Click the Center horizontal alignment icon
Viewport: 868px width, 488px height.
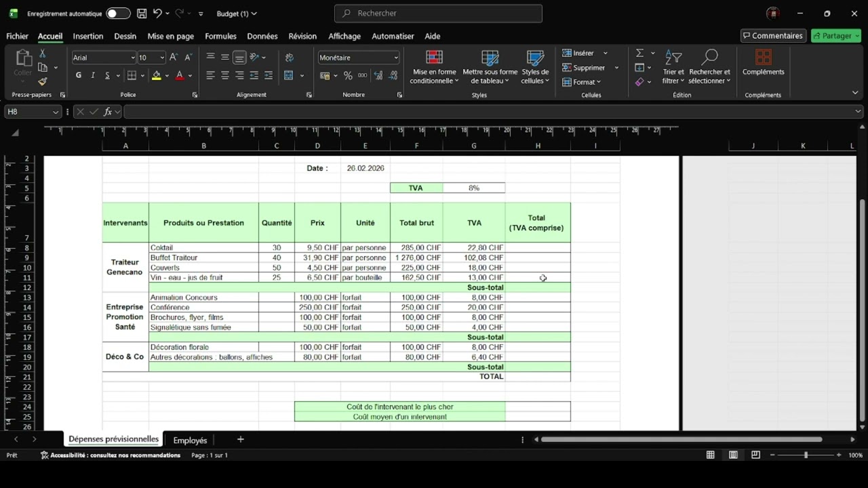click(225, 76)
